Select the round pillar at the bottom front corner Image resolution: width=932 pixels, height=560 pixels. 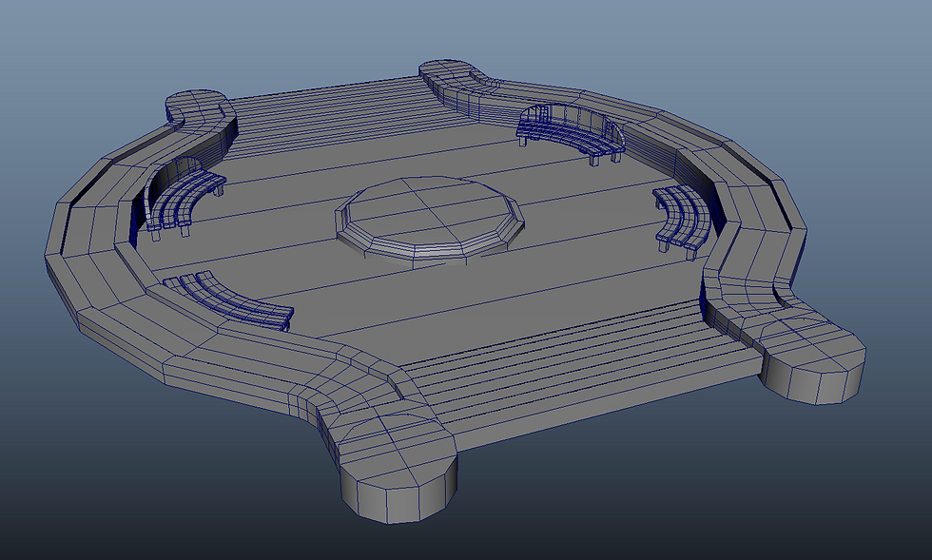[x=398, y=470]
